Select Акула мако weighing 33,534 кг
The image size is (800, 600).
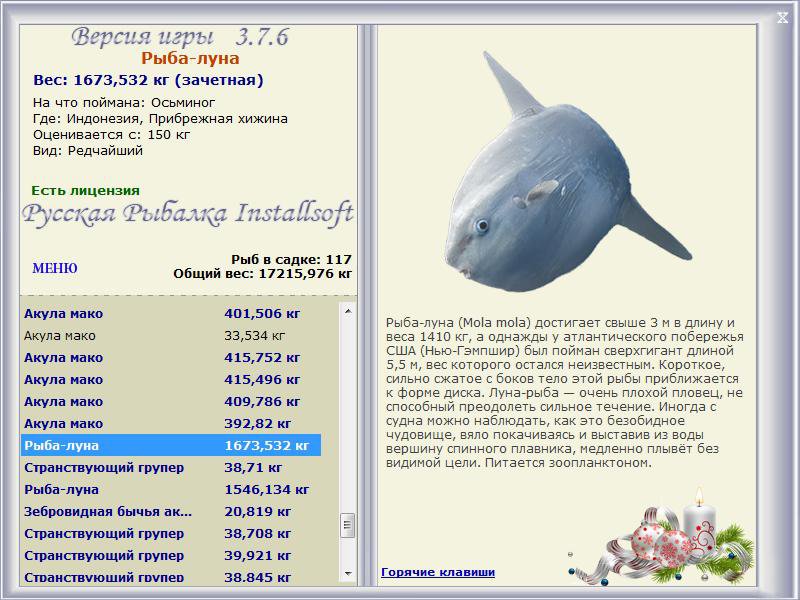[x=171, y=336]
